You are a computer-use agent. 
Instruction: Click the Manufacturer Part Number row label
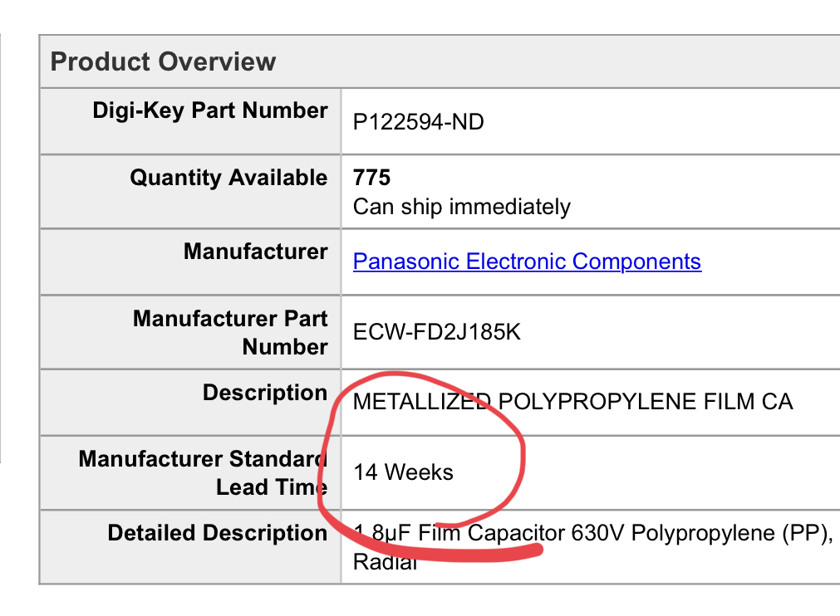pos(230,332)
